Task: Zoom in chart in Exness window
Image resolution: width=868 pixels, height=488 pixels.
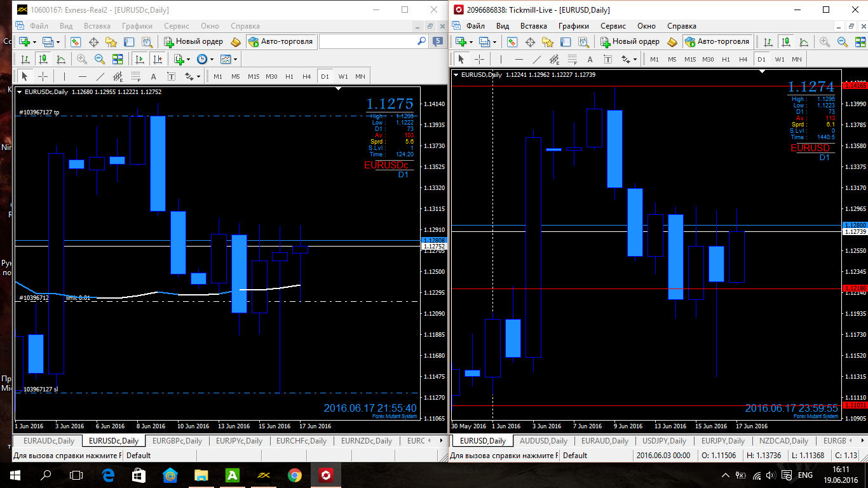Action: coord(82,59)
